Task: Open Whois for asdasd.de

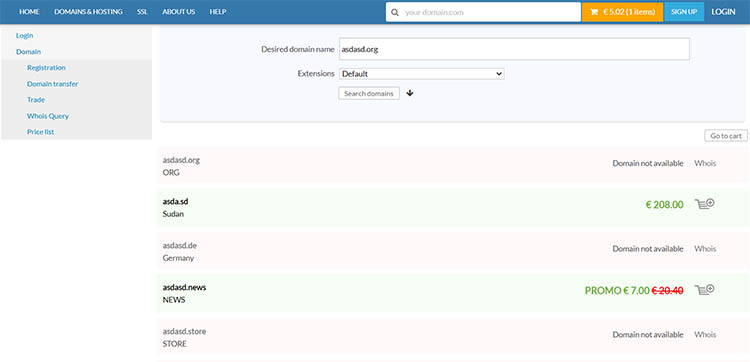Action: point(705,249)
